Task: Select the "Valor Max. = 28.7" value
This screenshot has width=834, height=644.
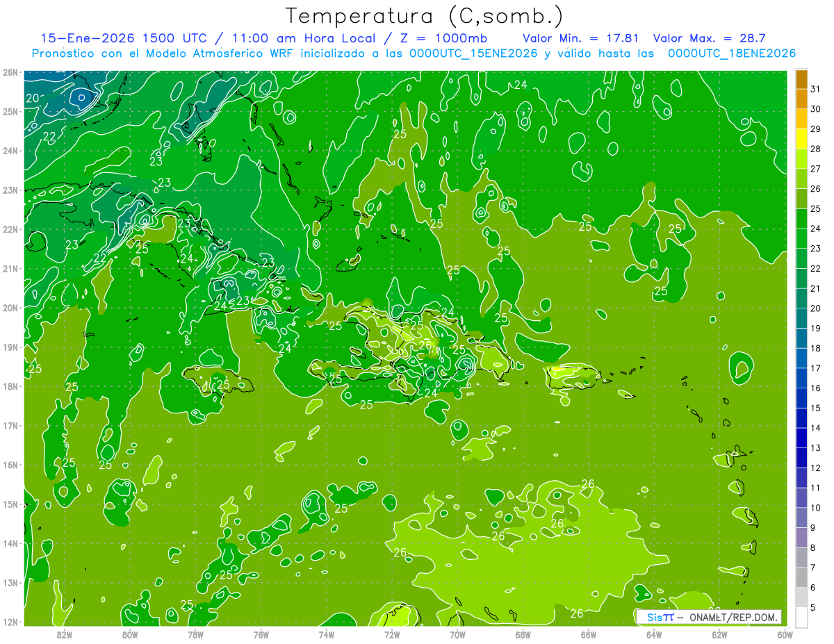Action: pos(710,38)
